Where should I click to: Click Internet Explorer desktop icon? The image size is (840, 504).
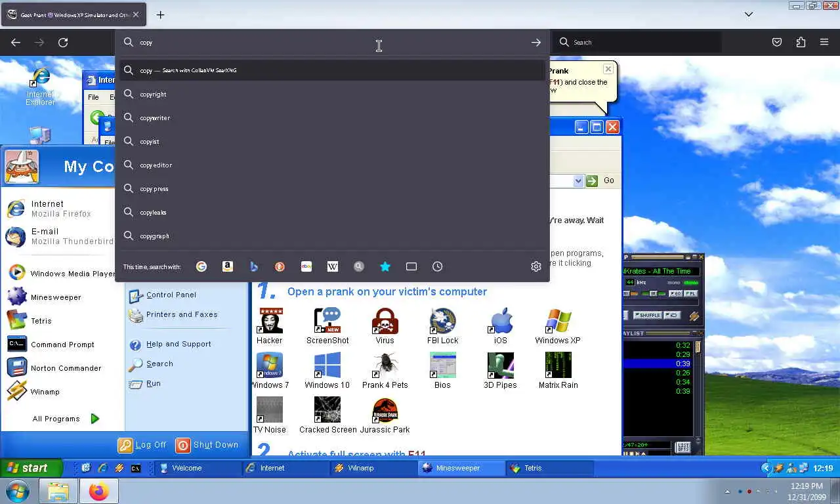pyautogui.click(x=41, y=87)
